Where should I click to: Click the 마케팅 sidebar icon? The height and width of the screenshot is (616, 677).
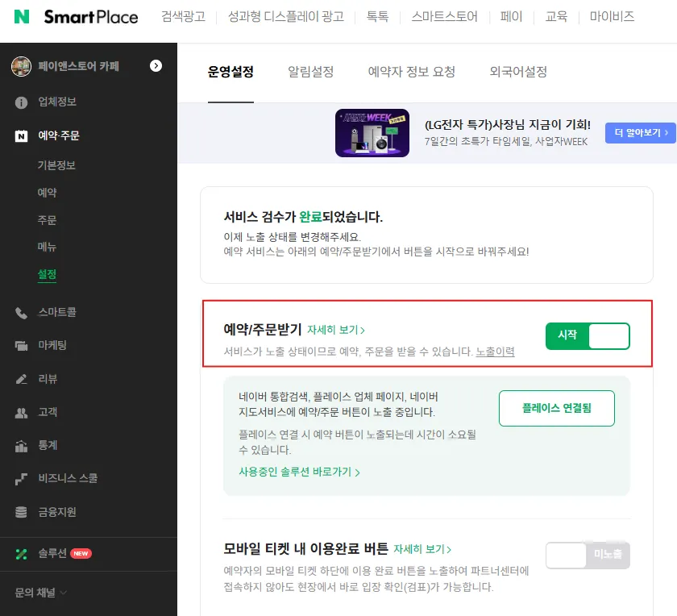point(21,346)
